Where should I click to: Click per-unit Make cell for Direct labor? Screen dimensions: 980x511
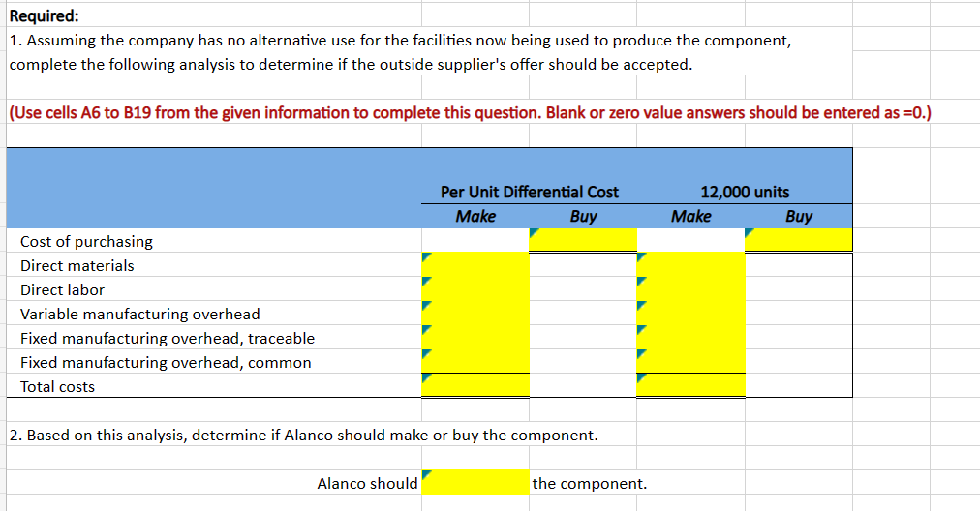[x=475, y=289]
